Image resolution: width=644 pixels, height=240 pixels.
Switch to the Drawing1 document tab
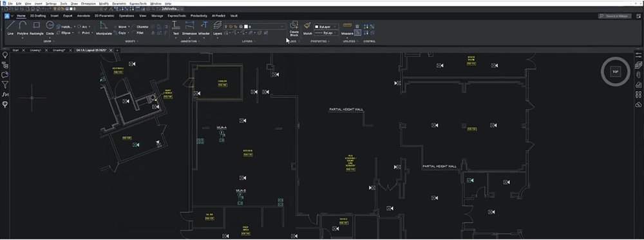tap(35, 50)
